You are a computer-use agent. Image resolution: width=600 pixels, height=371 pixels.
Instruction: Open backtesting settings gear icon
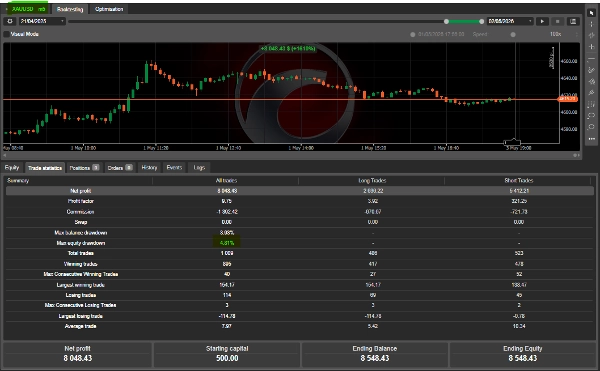coord(10,21)
